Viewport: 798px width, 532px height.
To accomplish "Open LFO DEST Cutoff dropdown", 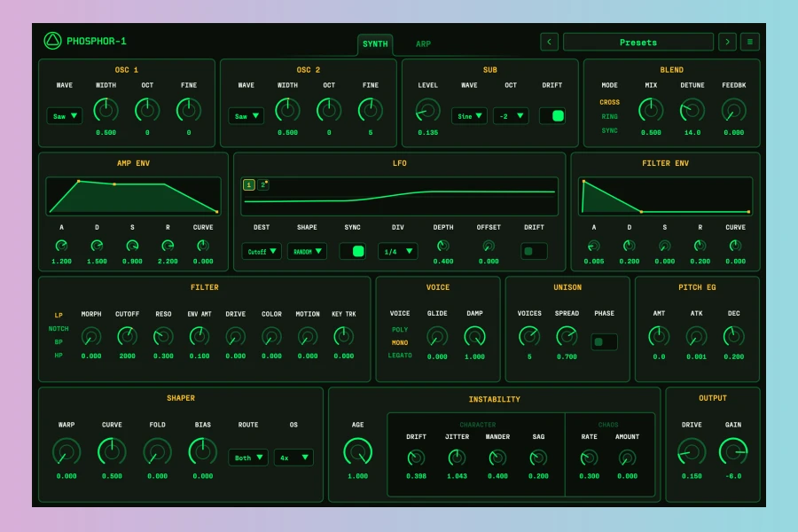I will click(x=262, y=252).
